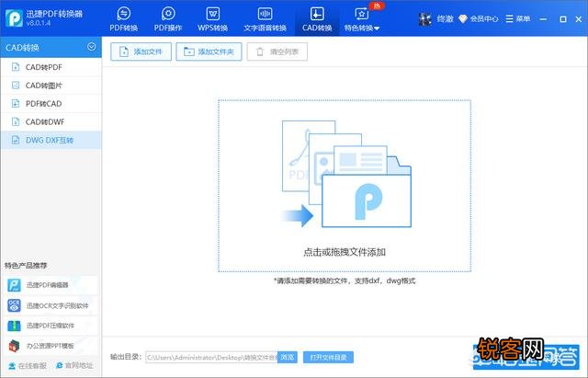Click the 点击或拖拽文件添加 text

(x=345, y=252)
